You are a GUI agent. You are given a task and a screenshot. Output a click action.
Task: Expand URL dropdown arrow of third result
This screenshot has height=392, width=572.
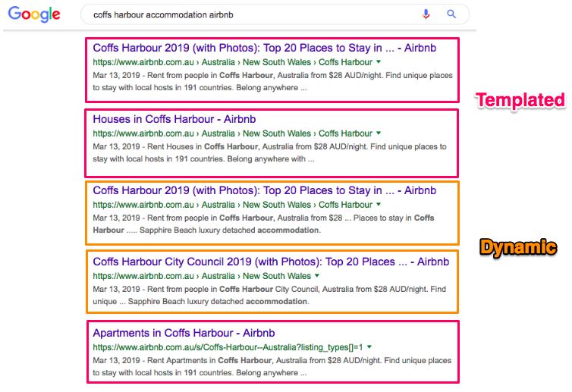click(379, 205)
